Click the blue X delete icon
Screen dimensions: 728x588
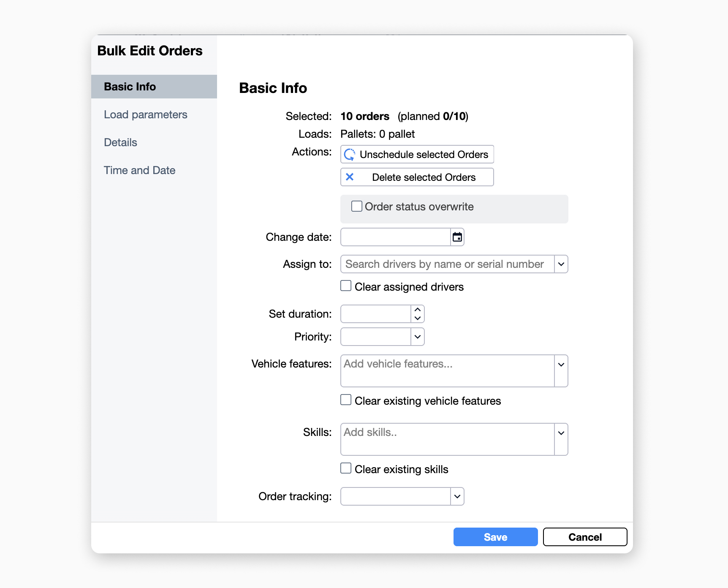click(350, 177)
